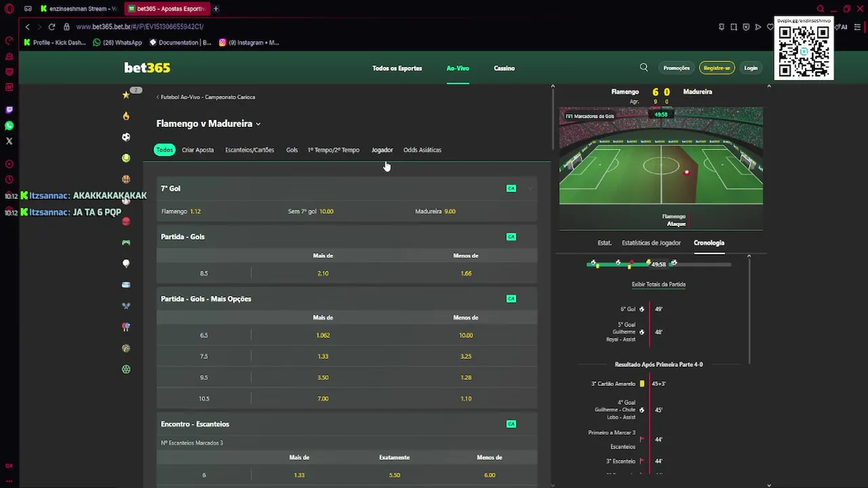This screenshot has width=868, height=488.
Task: Click the snapshot crop icon in address bar
Action: (x=734, y=27)
